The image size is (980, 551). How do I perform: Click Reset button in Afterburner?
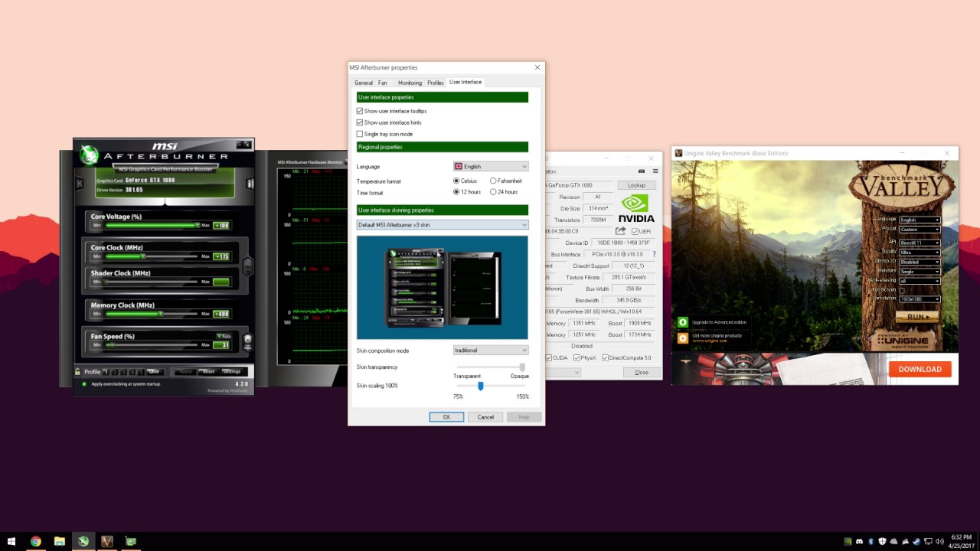[x=207, y=372]
